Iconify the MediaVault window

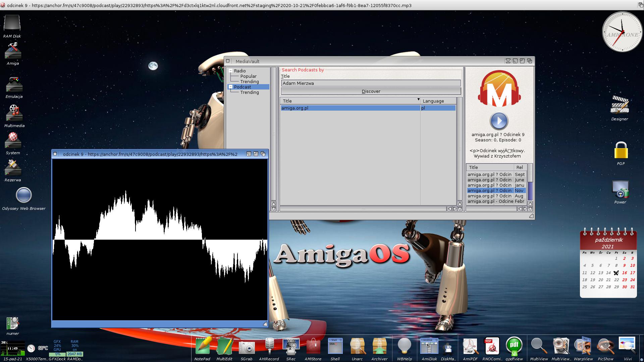[x=508, y=61]
